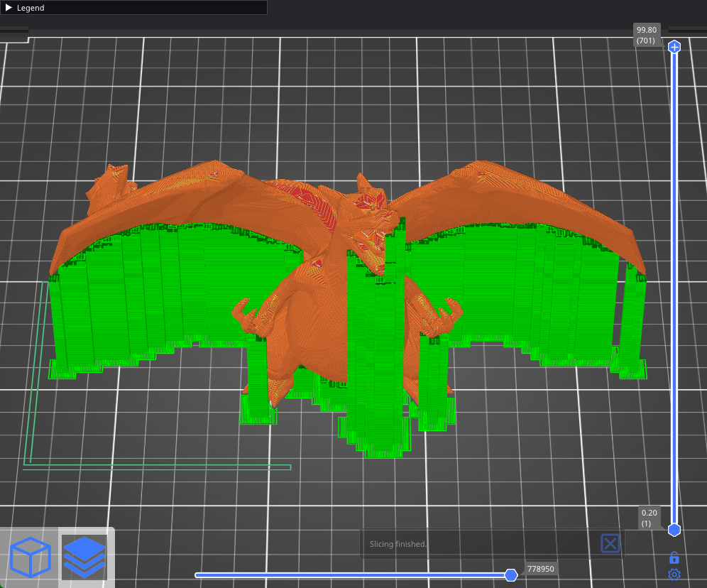Select the 99.80 (701) layer badge

click(647, 35)
